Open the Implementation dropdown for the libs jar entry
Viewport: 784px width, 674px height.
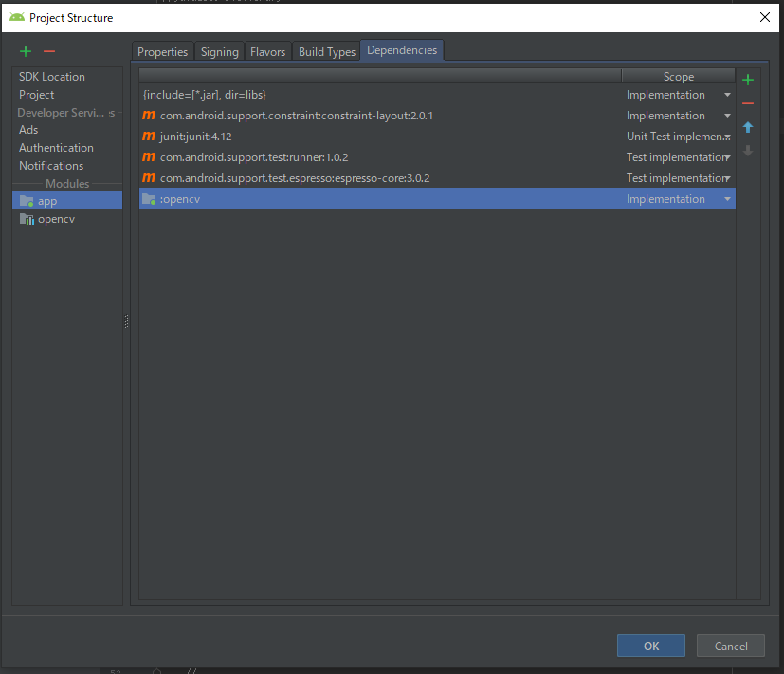(726, 94)
